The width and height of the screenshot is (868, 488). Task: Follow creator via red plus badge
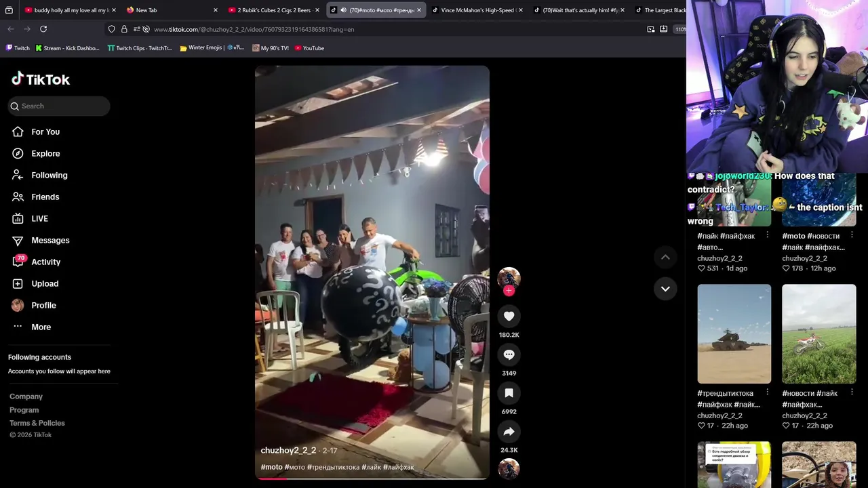[509, 291]
